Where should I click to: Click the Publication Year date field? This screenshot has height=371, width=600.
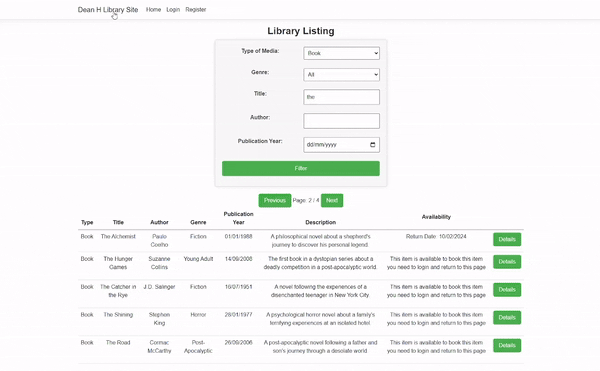tap(341, 145)
